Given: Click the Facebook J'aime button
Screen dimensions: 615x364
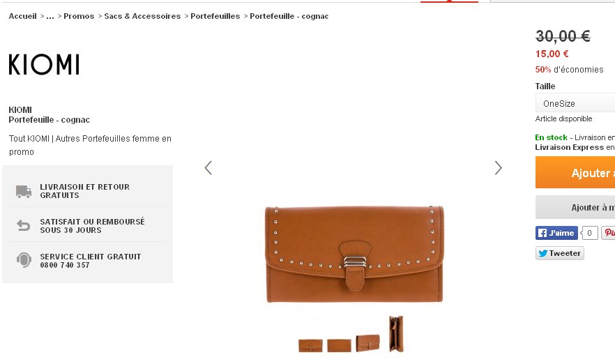Looking at the screenshot, I should (x=556, y=233).
